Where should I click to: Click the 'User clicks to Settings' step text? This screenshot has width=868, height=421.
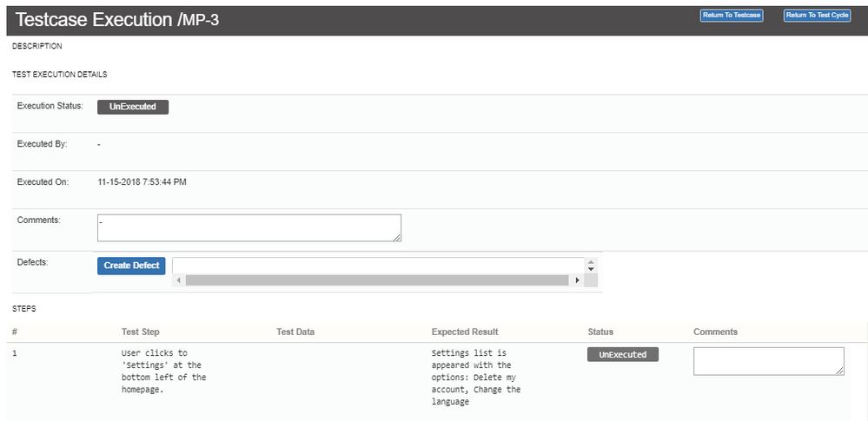[164, 372]
